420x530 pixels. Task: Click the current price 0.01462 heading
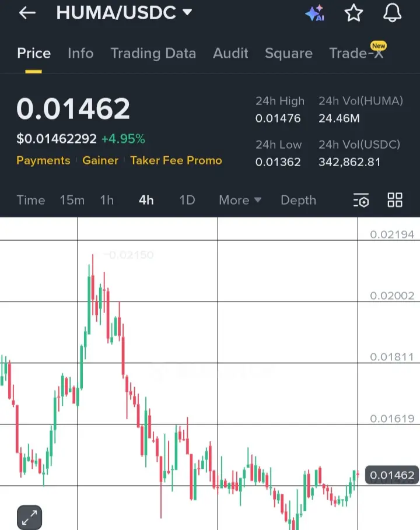[x=73, y=109]
